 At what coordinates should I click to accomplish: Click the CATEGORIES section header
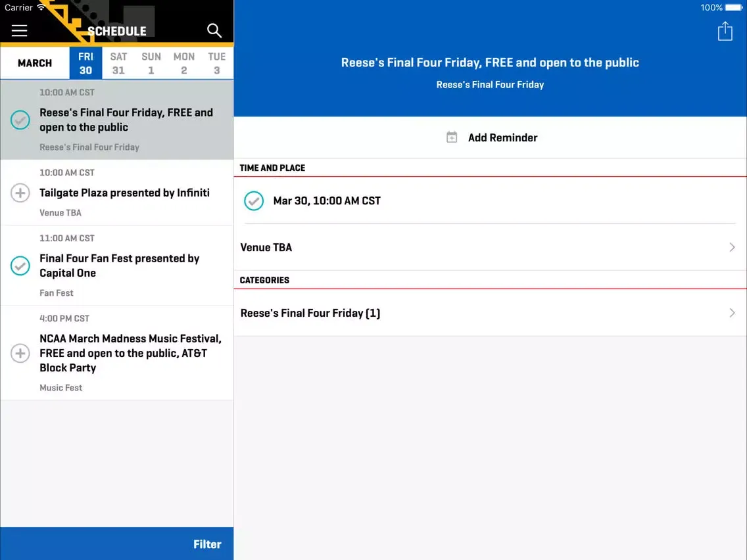(x=264, y=280)
